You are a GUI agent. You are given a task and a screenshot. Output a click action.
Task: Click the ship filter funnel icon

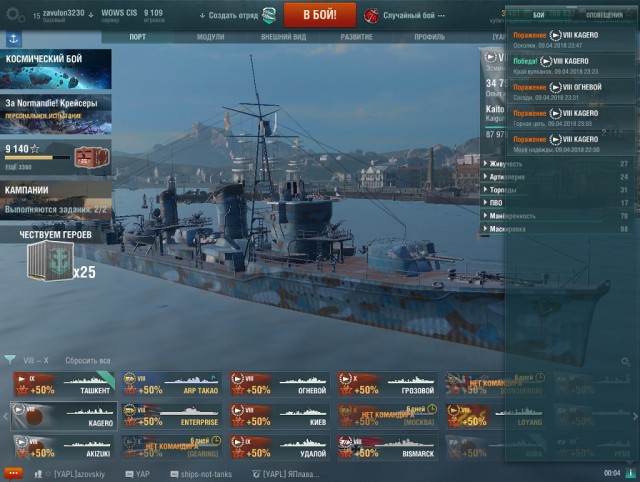[10, 360]
